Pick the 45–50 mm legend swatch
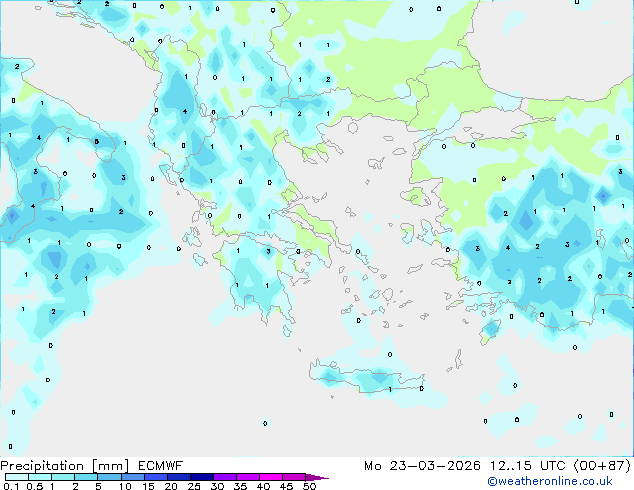The width and height of the screenshot is (634, 490). tap(294, 477)
